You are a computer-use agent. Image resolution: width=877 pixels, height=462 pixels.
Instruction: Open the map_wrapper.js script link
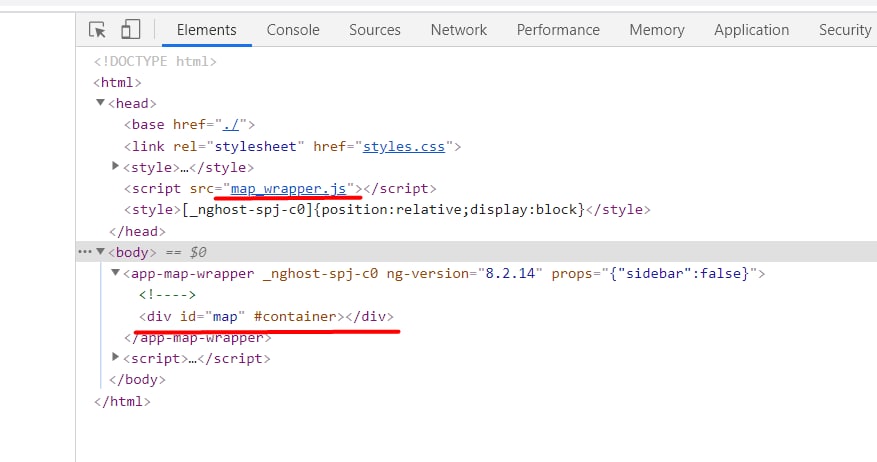pyautogui.click(x=289, y=189)
